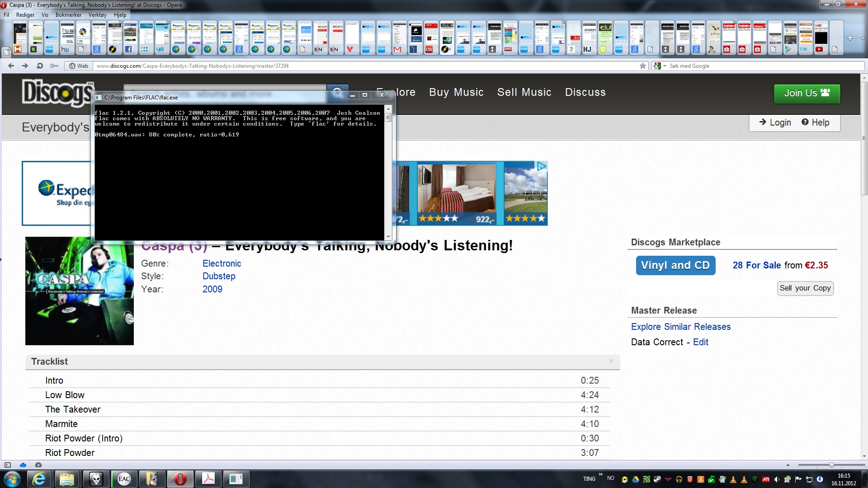Click the Caspa album cover thumbnail
The height and width of the screenshot is (488, 868).
click(x=80, y=291)
